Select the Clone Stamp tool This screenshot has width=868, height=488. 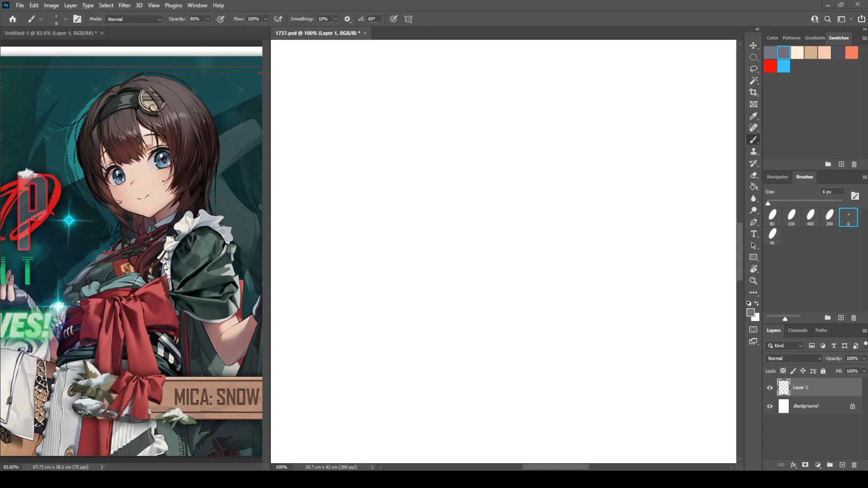click(753, 151)
